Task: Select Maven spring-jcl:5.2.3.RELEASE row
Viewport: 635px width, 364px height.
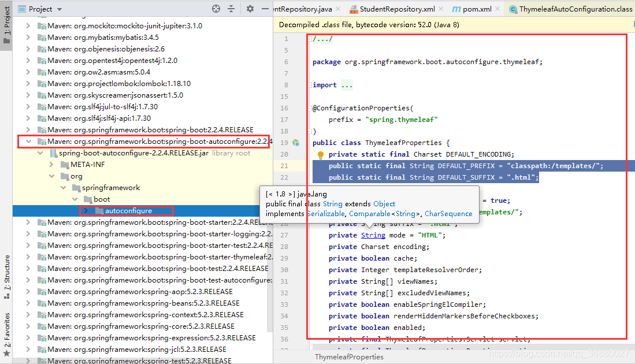Action: click(143, 349)
